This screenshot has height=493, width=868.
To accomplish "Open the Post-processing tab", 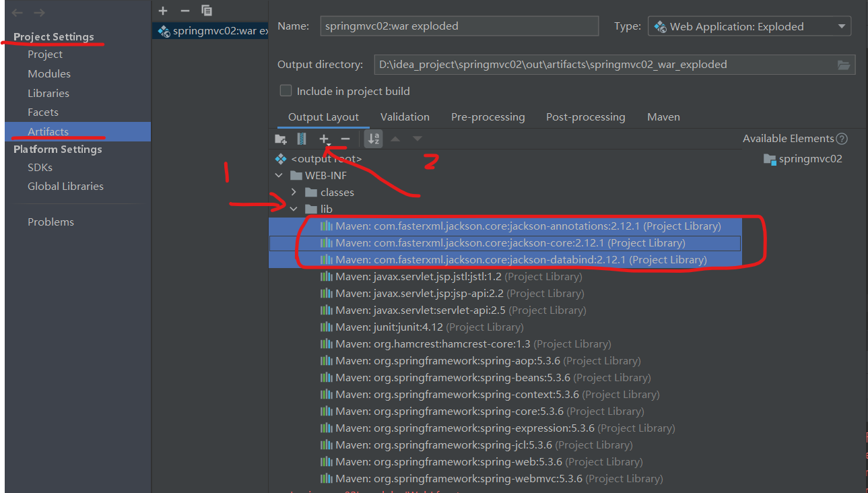I will [585, 117].
